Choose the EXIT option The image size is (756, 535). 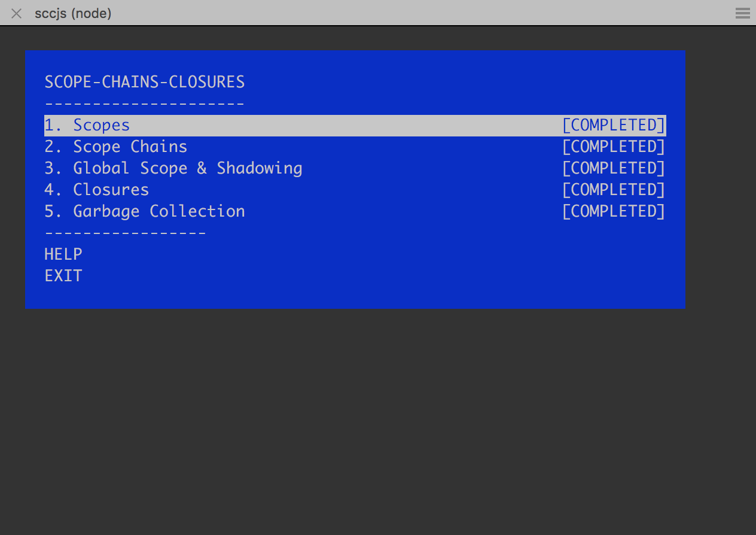click(63, 276)
